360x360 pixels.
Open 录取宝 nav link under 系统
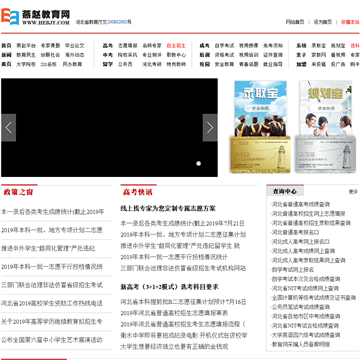click(319, 46)
